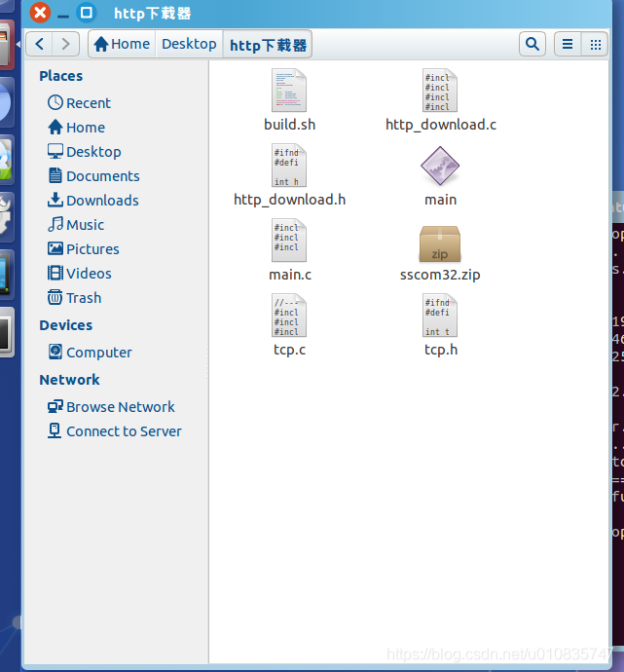Open Downloads in the sidebar
624x672 pixels.
click(x=92, y=201)
